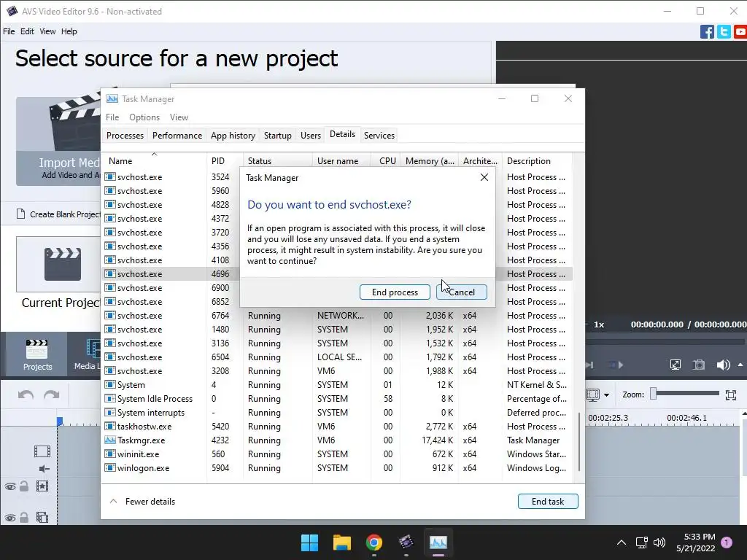Close the end-process confirmation dialog
747x560 pixels.
pos(484,177)
